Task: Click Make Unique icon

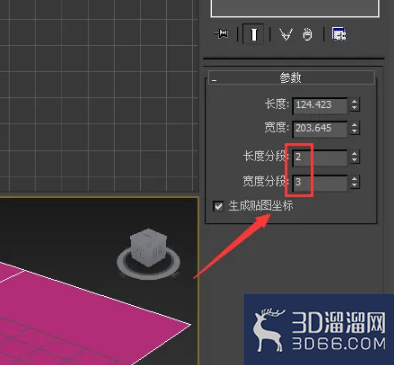Action: click(286, 34)
